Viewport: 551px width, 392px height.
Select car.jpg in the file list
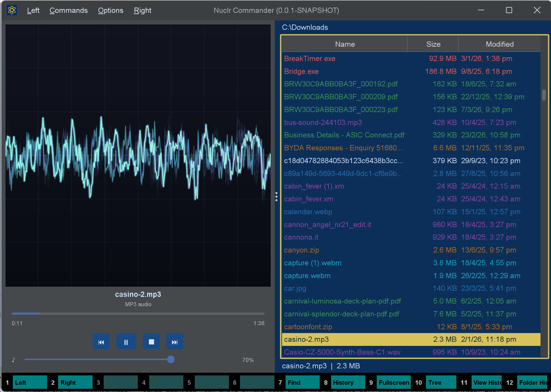[411, 288]
